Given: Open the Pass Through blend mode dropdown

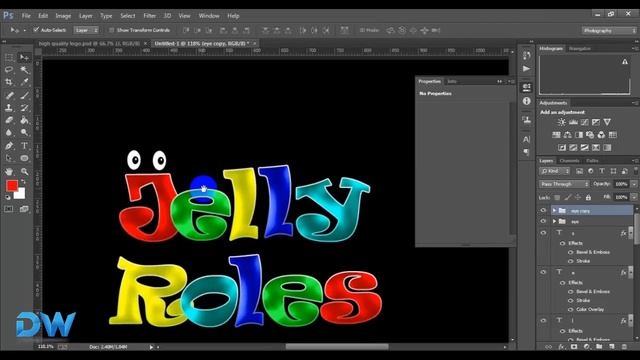Looking at the screenshot, I should pyautogui.click(x=564, y=184).
